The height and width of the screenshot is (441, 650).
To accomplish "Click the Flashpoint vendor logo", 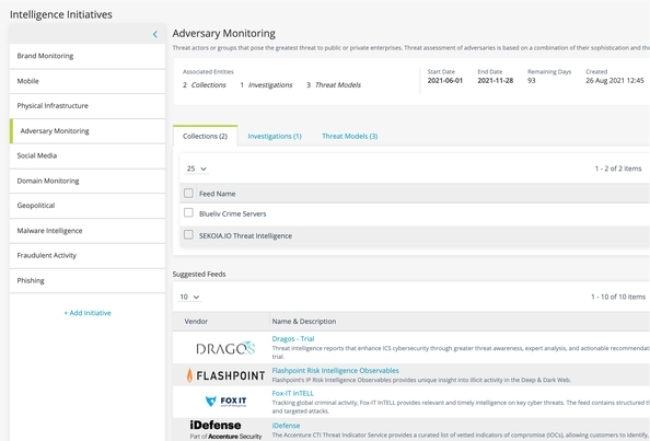I will pyautogui.click(x=225, y=375).
